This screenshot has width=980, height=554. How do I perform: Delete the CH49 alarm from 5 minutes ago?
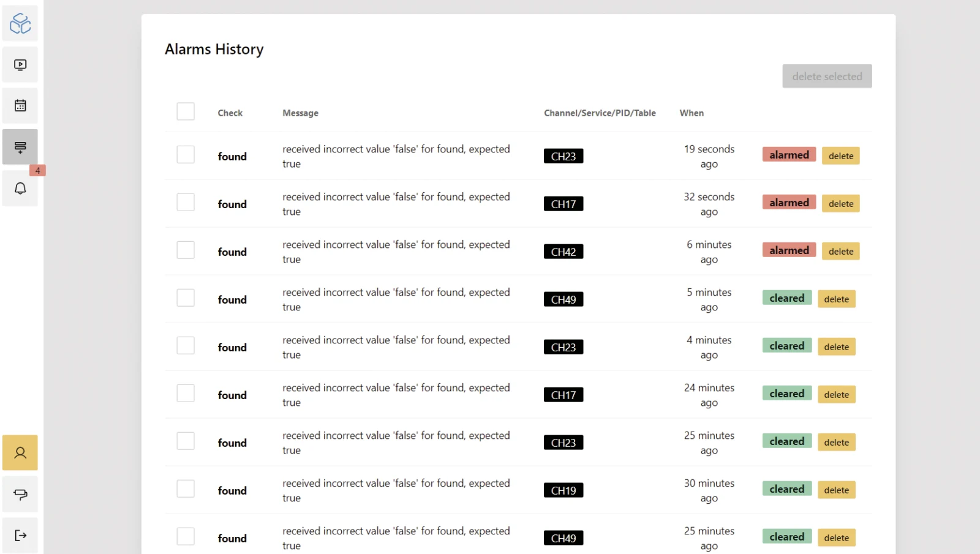[836, 299]
